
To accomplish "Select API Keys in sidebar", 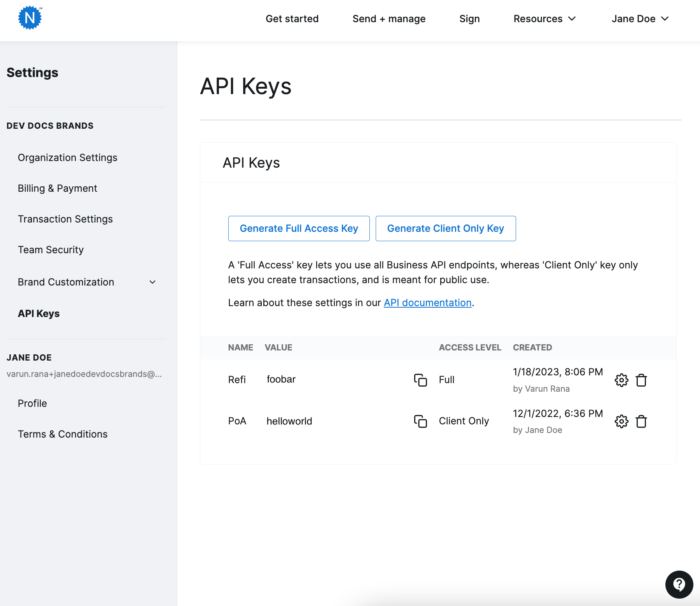I will (39, 314).
